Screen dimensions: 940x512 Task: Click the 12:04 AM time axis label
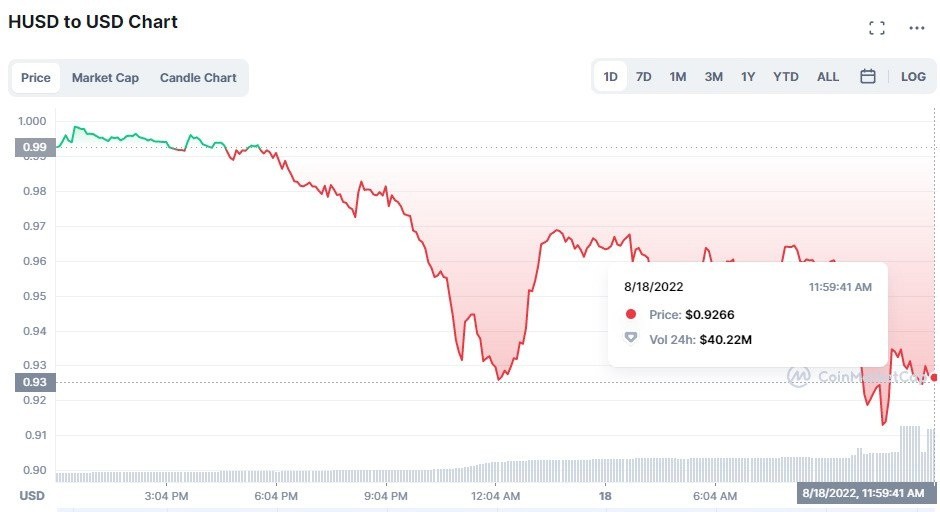(x=495, y=496)
